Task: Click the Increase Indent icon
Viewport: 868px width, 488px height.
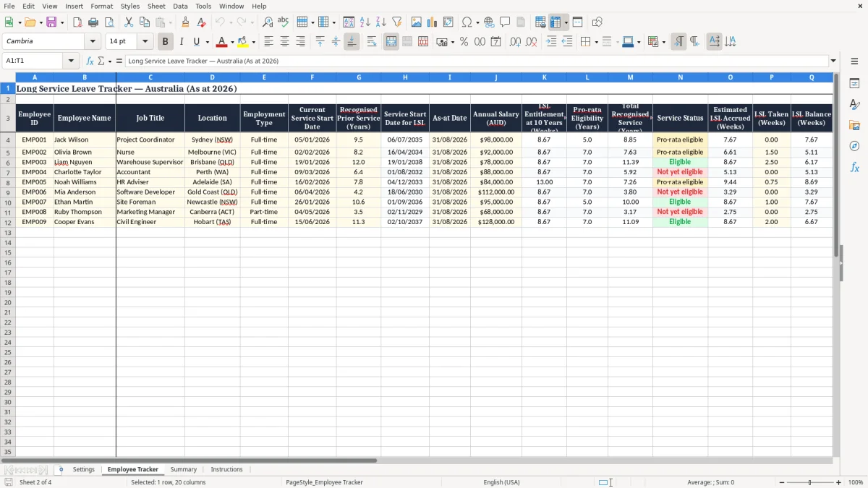Action: pos(551,42)
